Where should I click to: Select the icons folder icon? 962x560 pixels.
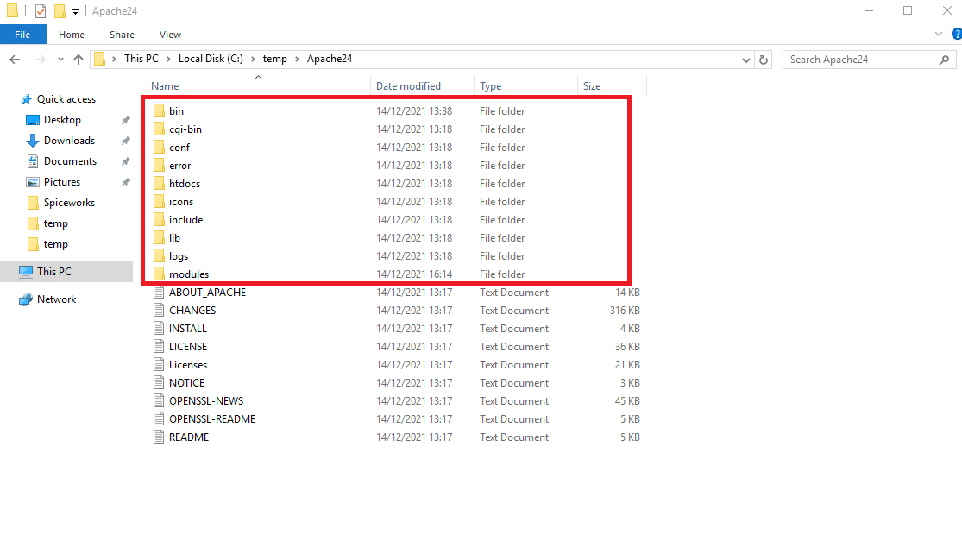click(159, 202)
